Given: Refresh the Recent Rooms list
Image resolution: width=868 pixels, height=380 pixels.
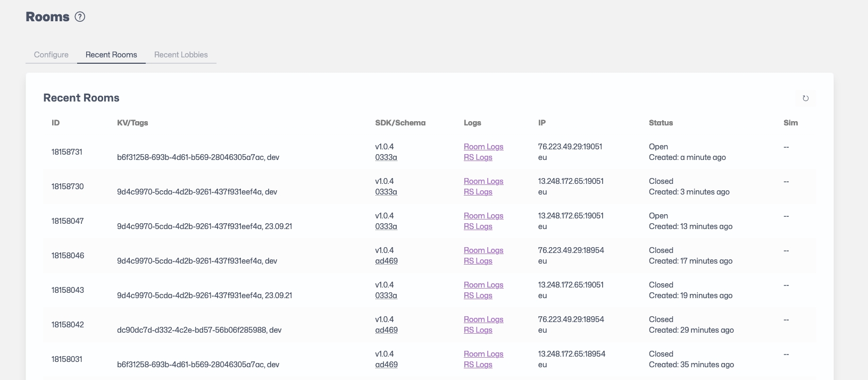Looking at the screenshot, I should pos(805,98).
